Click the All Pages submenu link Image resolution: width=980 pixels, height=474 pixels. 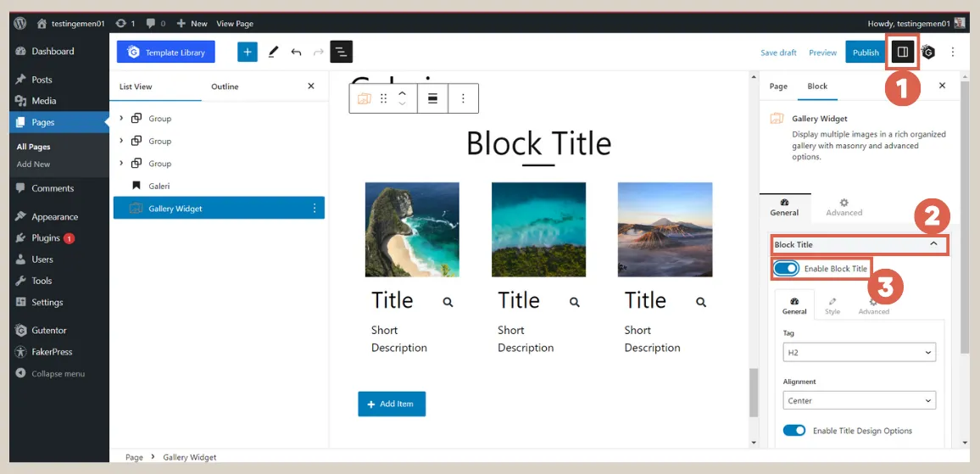pos(33,147)
